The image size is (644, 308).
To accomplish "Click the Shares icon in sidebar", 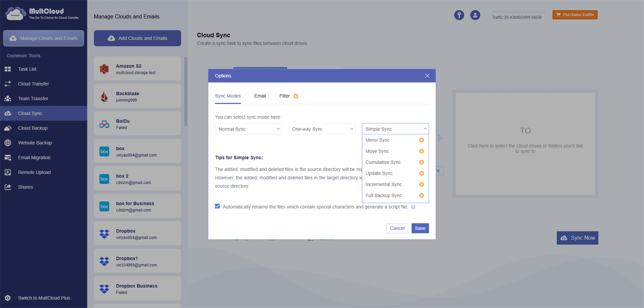I will 8,187.
